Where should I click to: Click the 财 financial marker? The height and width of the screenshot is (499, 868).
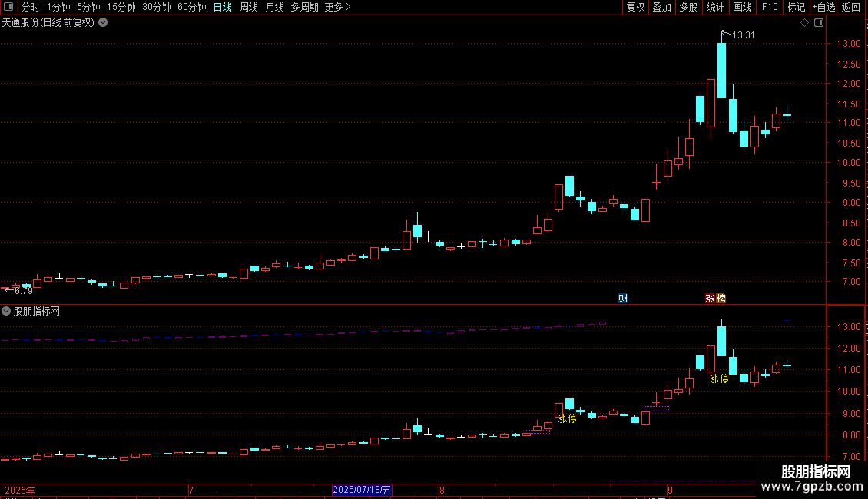click(623, 299)
